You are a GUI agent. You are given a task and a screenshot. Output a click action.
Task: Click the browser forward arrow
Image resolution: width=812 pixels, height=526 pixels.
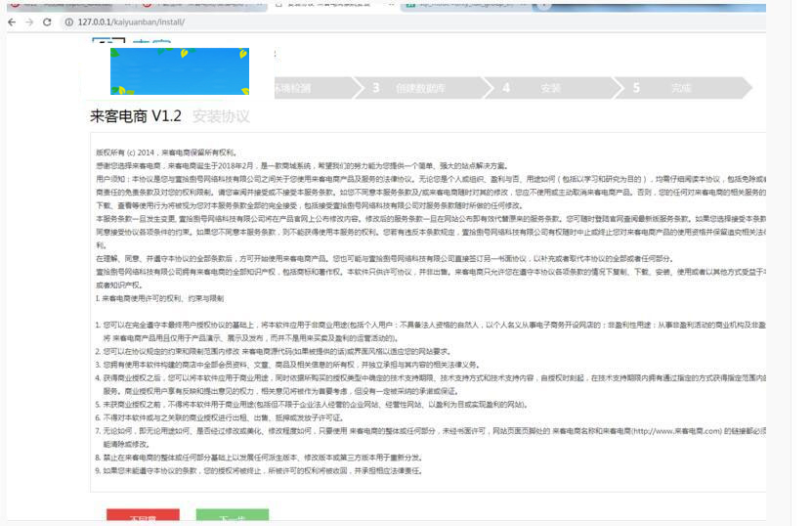tap(29, 22)
